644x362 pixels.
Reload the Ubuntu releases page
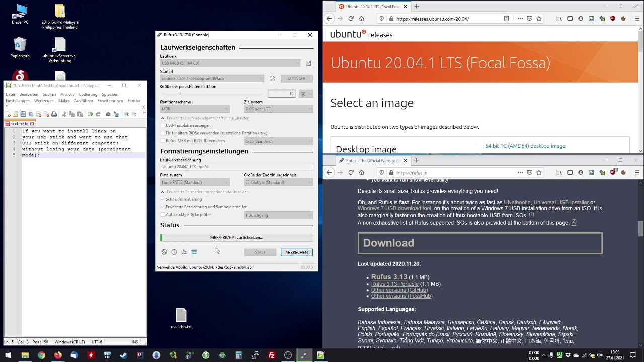pos(351,19)
